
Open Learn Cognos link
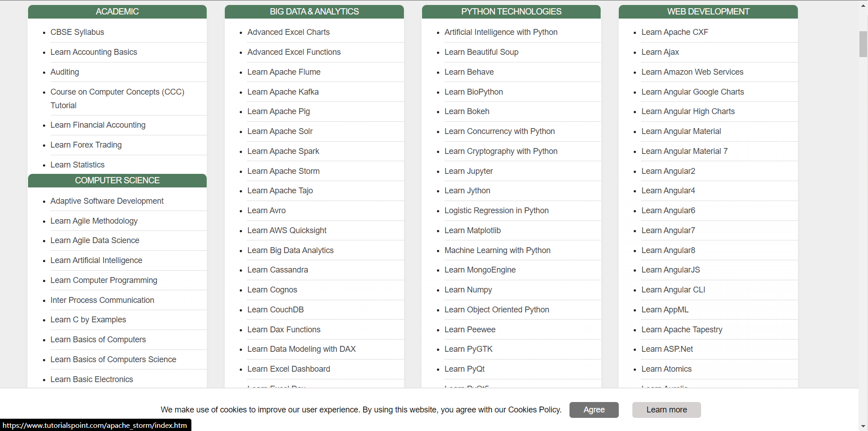[272, 290]
